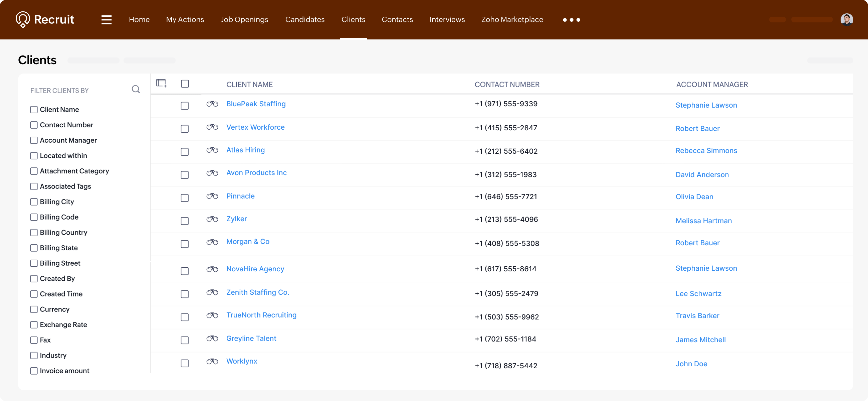Click the binoculars icon for Avon Products Inc
This screenshot has height=401, width=868.
[x=212, y=173]
